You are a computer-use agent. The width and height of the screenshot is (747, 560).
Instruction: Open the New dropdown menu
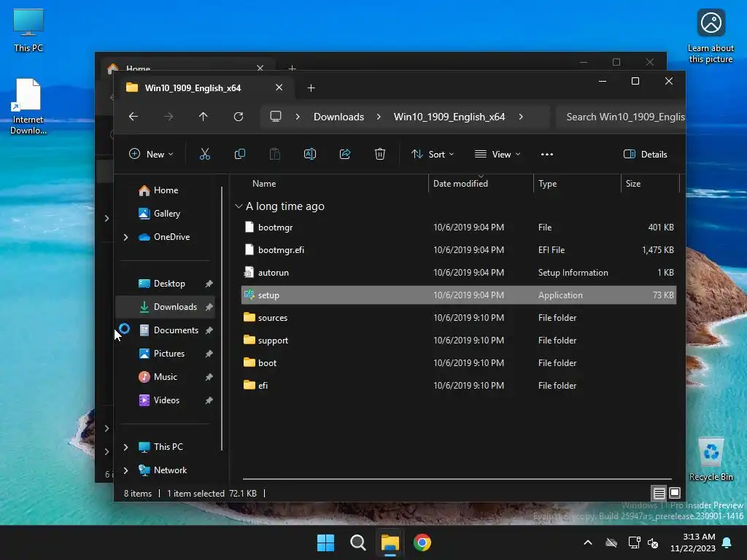pyautogui.click(x=151, y=155)
